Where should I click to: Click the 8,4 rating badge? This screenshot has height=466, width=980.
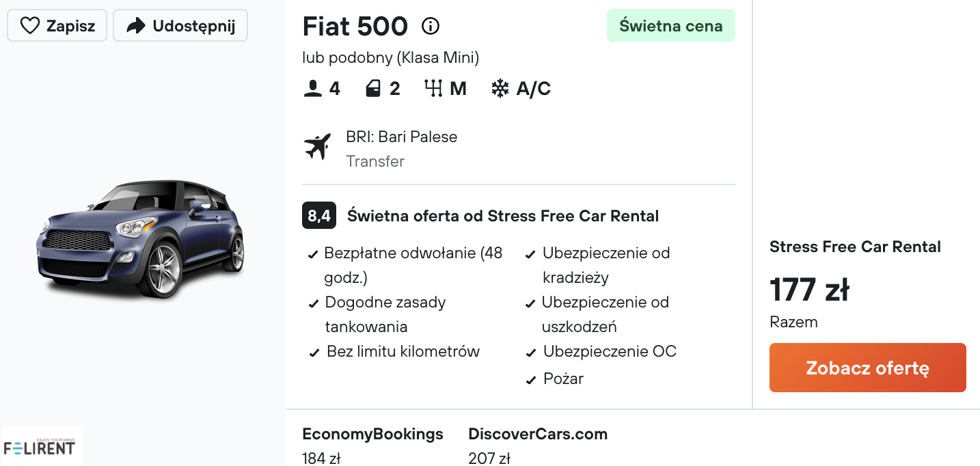click(318, 217)
